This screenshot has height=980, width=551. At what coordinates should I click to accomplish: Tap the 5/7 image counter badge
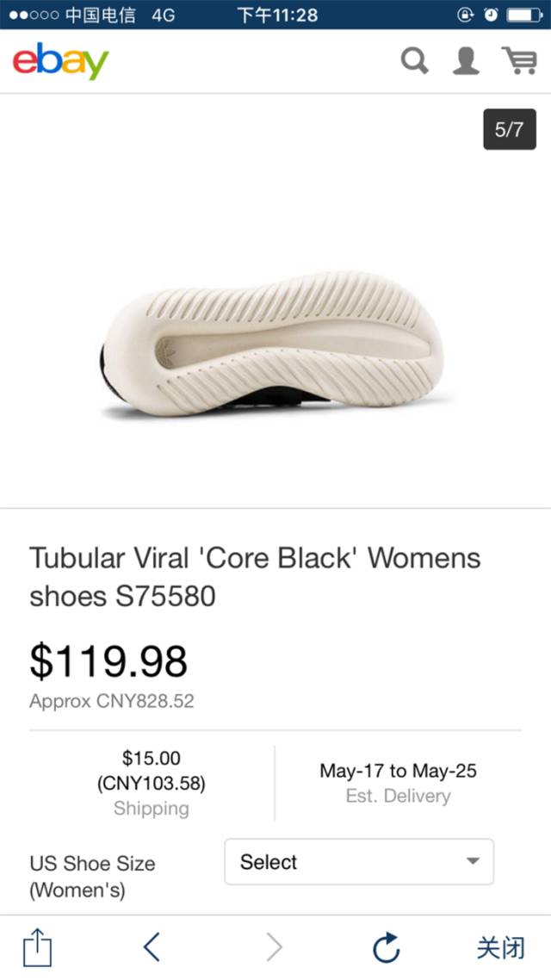click(509, 129)
